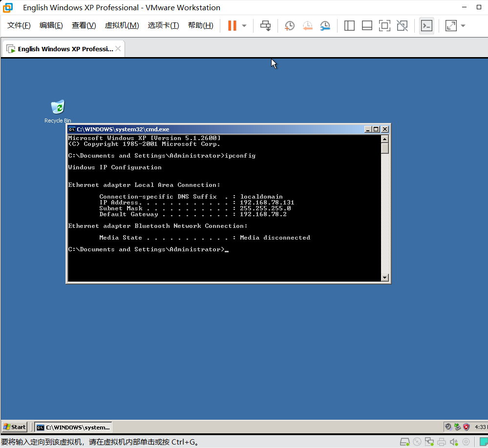This screenshot has width=488, height=448.
Task: Click send Ctrl+Alt+Del icon
Action: tap(265, 25)
